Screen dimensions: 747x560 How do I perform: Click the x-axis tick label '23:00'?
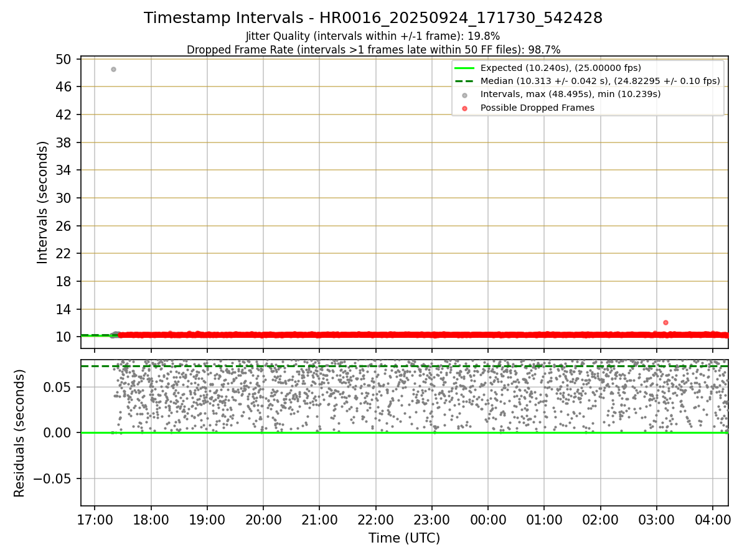point(431,519)
